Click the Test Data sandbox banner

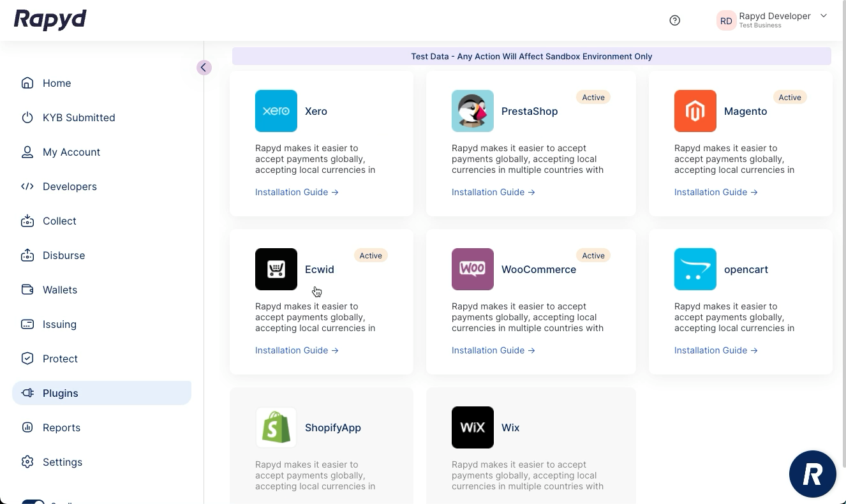[x=531, y=56]
